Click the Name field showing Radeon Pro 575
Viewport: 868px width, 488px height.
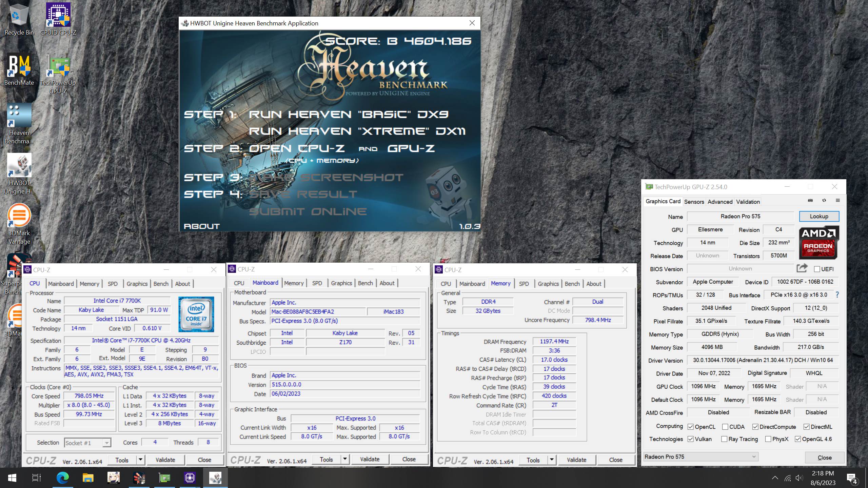[741, 216]
